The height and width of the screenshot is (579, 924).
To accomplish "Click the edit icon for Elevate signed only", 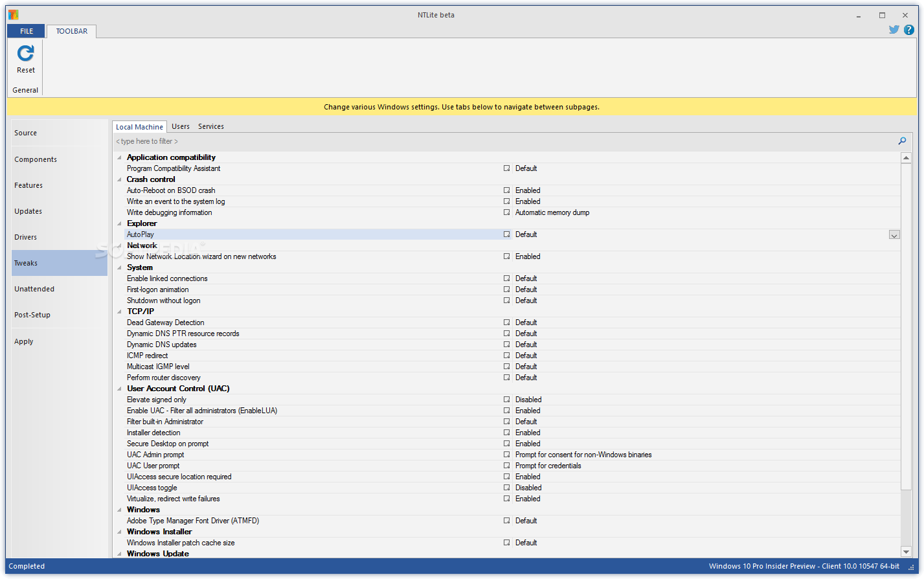I will pyautogui.click(x=507, y=400).
